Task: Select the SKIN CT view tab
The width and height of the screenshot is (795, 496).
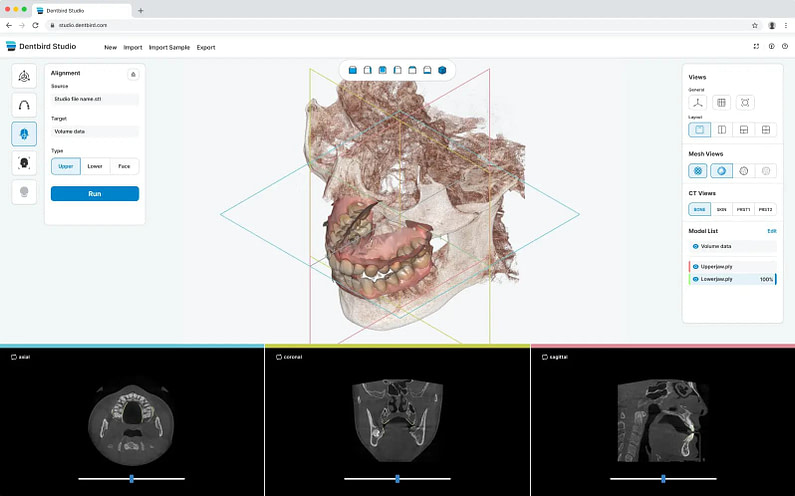Action: click(721, 209)
